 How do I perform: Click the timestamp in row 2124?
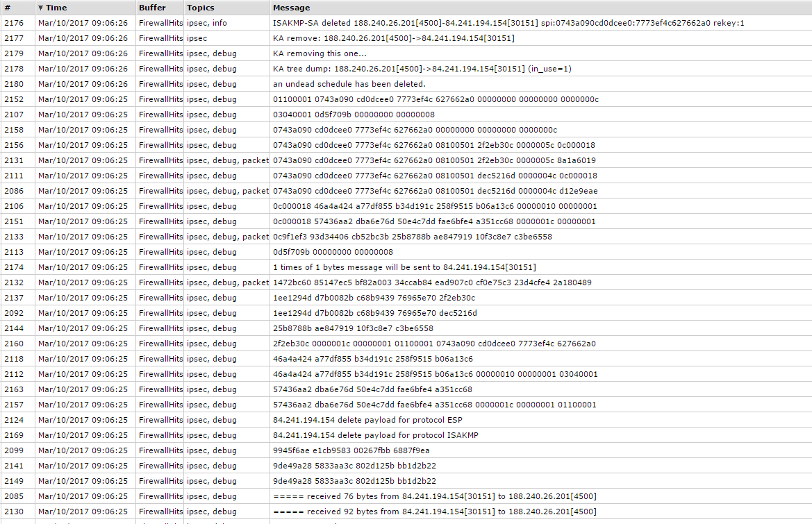83,419
